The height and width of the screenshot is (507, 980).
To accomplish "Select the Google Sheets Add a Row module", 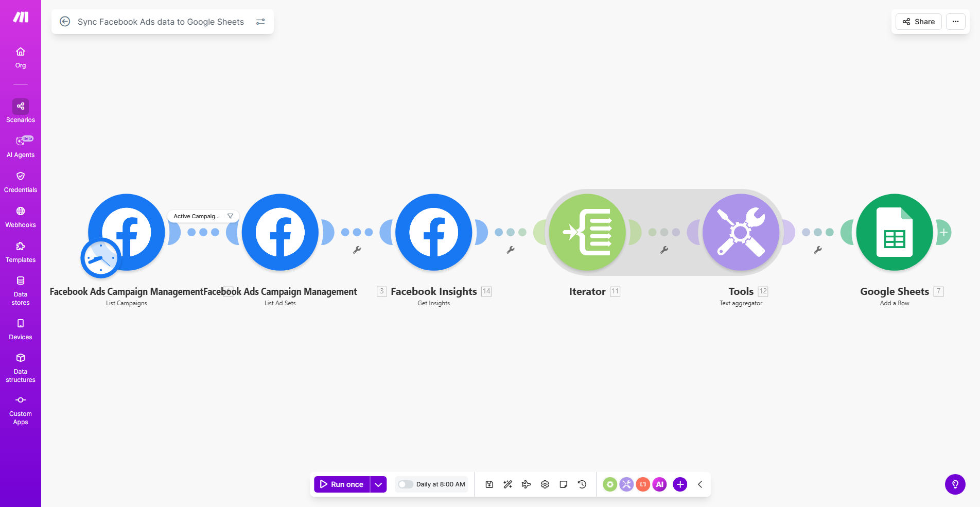I will tap(895, 232).
